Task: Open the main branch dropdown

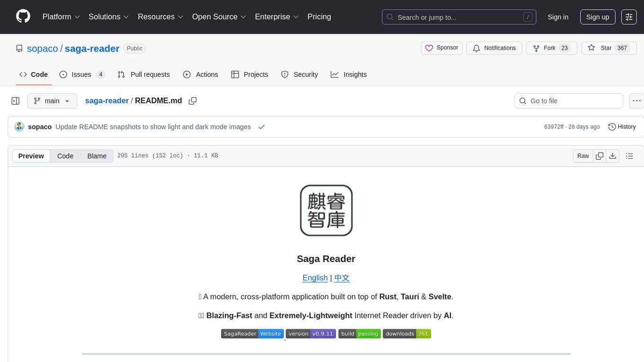Action: coord(52,101)
